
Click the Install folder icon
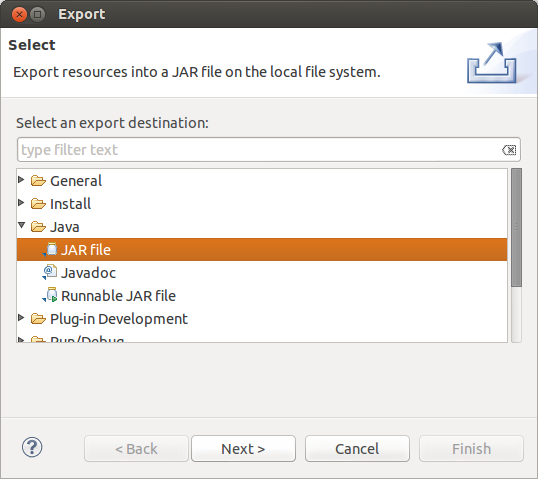(38, 204)
